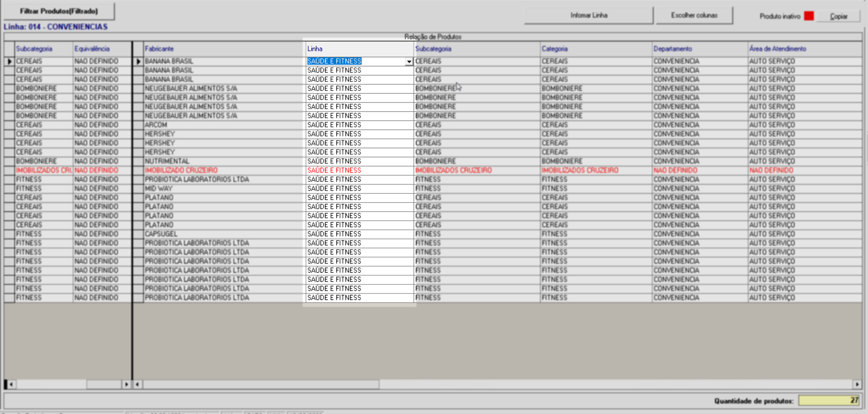Image resolution: width=868 pixels, height=414 pixels.
Task: Click the red SAÚDE E FITNESS Linha cell
Action: tap(360, 170)
